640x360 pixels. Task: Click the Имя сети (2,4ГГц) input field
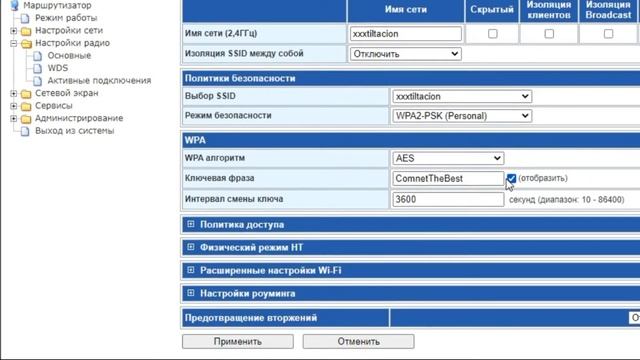point(406,34)
